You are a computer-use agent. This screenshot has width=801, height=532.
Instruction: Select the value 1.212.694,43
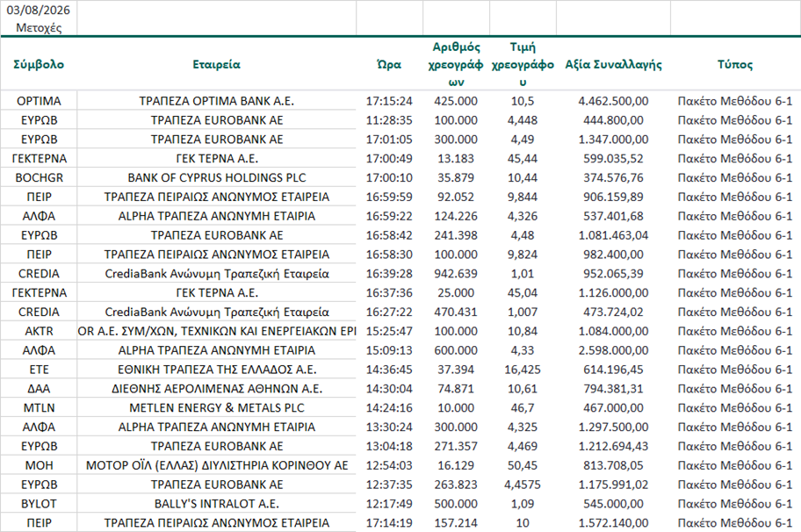coord(614,446)
